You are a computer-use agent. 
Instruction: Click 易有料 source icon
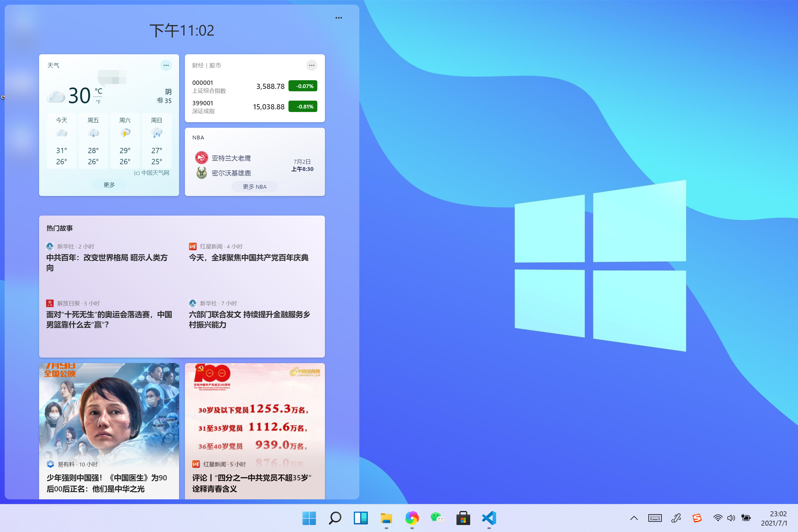pos(50,464)
